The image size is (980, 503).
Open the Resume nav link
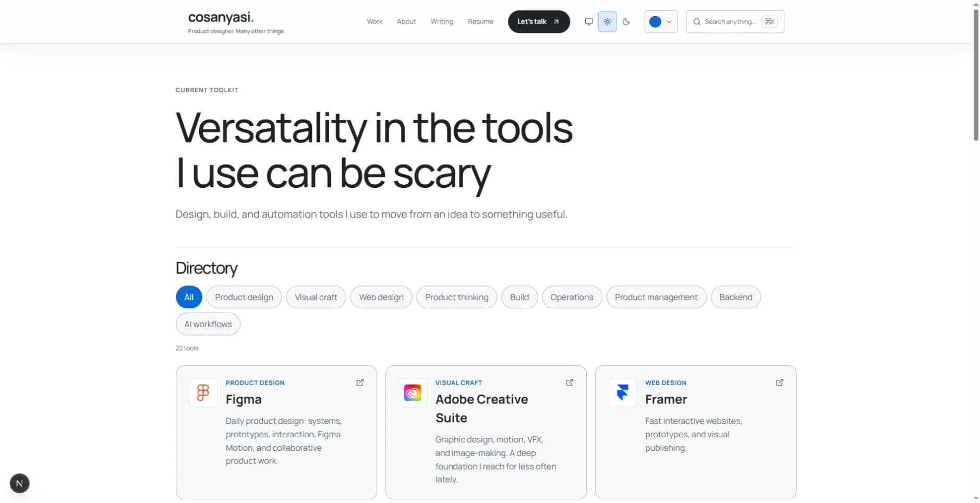click(x=480, y=21)
